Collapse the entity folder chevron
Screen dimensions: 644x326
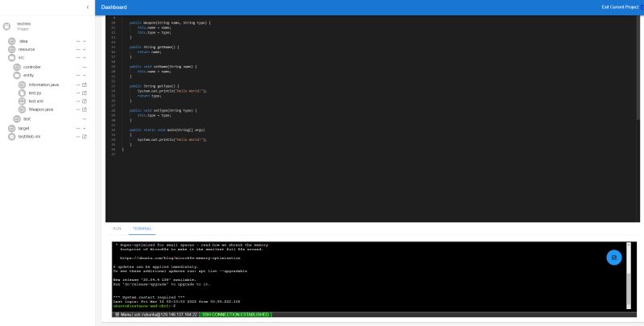[85, 75]
